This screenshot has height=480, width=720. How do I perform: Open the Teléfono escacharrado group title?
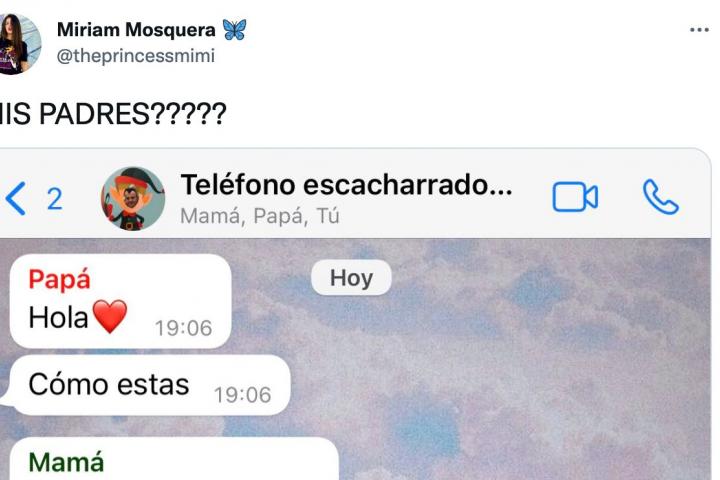346,185
